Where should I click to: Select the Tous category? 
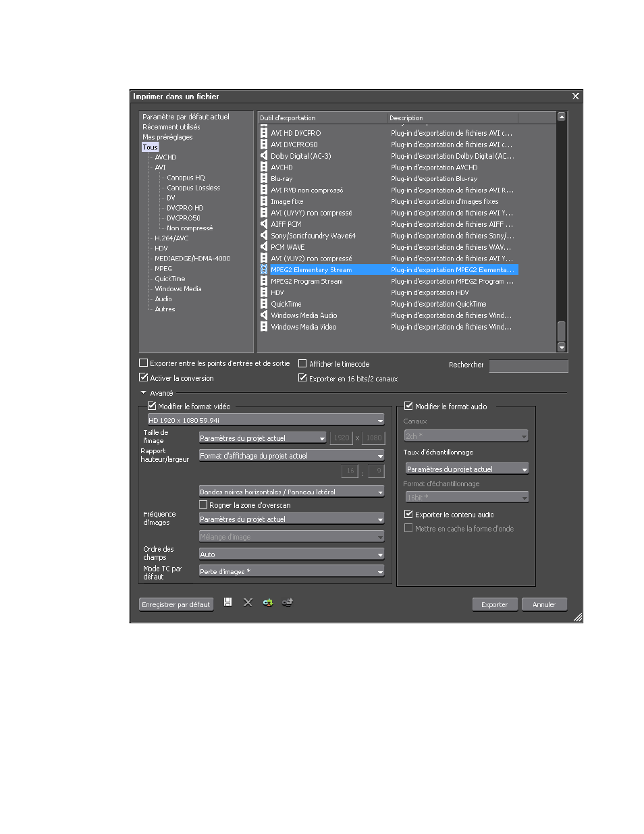[x=150, y=147]
